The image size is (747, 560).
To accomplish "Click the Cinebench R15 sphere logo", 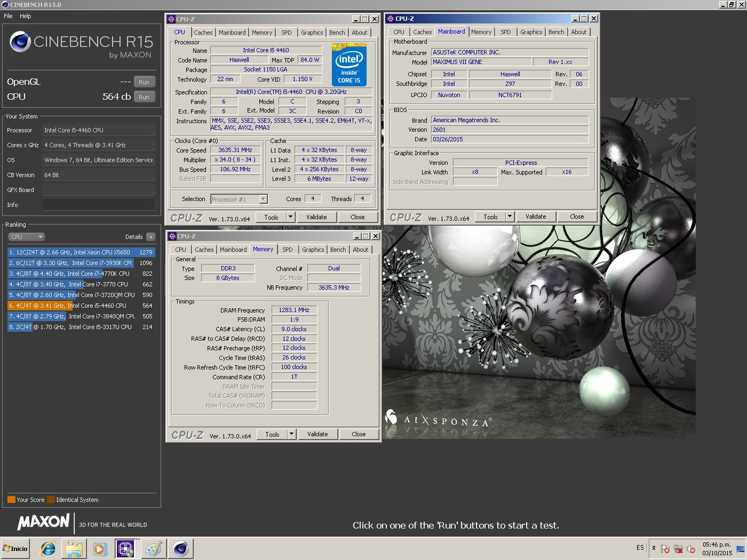I will coord(20,42).
